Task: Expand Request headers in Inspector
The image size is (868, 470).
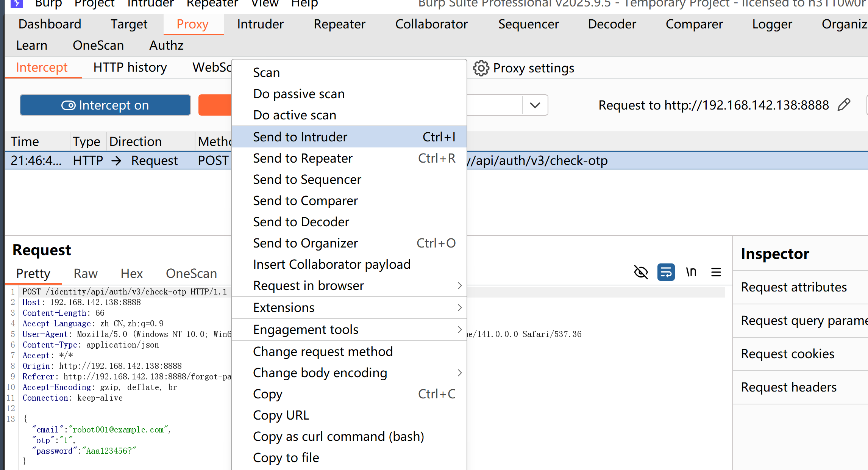Action: (x=788, y=387)
